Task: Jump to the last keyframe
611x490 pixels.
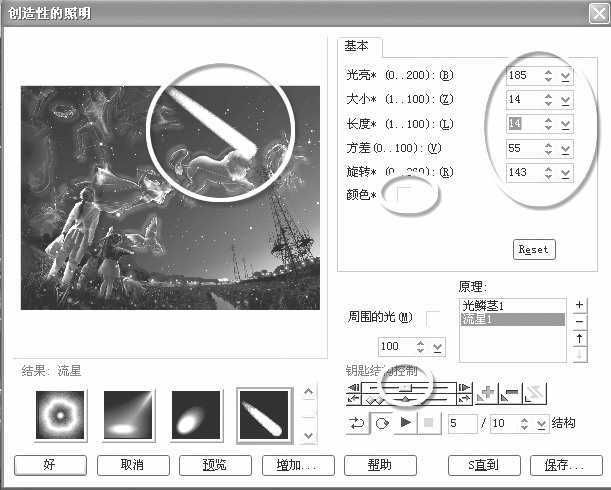Action: pyautogui.click(x=463, y=387)
